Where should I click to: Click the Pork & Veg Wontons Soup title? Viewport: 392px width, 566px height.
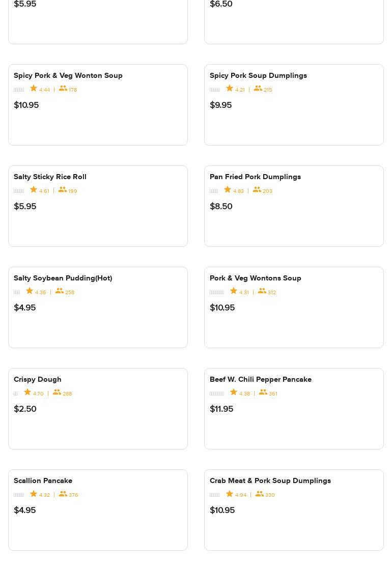pyautogui.click(x=256, y=278)
